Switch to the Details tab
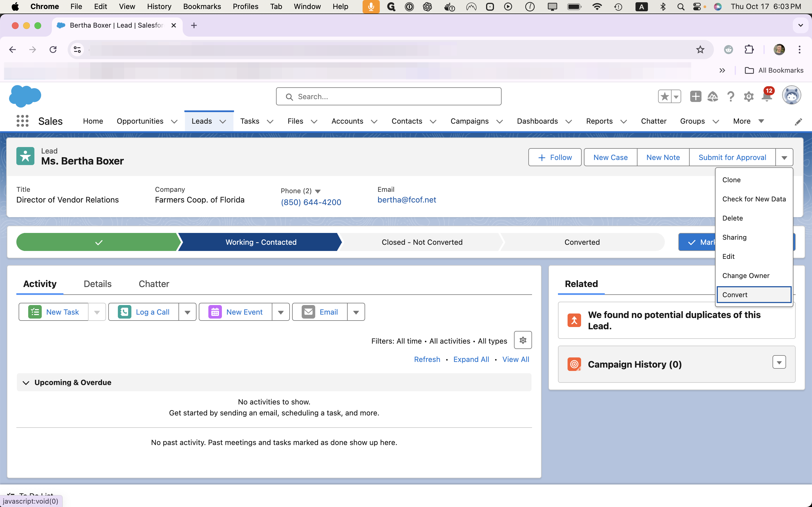Screen dimensions: 812x507 coord(97,284)
